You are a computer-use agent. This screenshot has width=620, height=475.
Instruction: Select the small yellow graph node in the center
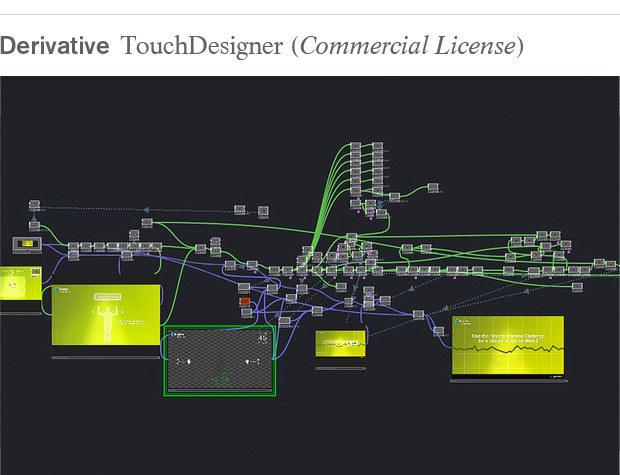pos(340,343)
